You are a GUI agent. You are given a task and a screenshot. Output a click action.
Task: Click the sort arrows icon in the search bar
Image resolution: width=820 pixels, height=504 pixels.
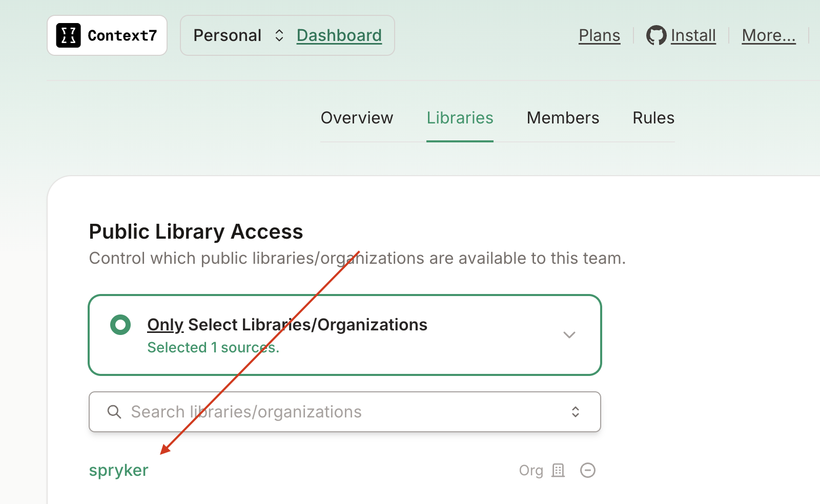pyautogui.click(x=575, y=411)
